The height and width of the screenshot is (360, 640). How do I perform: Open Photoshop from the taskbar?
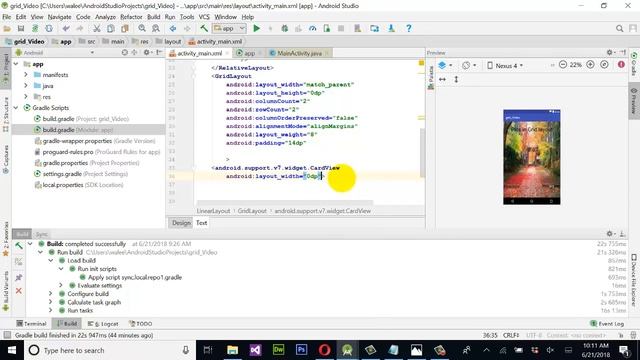[x=302, y=350]
